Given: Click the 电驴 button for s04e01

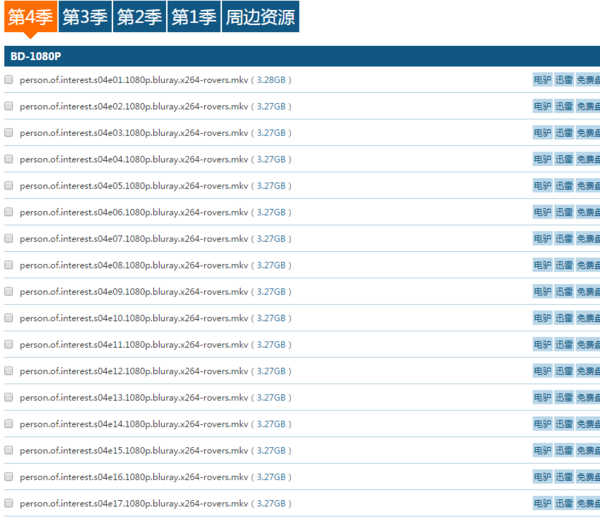Looking at the screenshot, I should (x=542, y=79).
